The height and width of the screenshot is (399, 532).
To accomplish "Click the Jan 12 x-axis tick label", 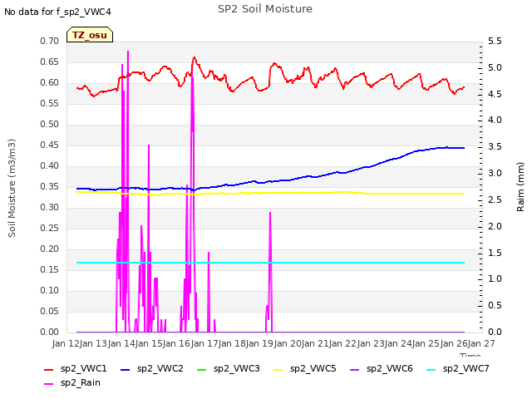I will point(66,343).
